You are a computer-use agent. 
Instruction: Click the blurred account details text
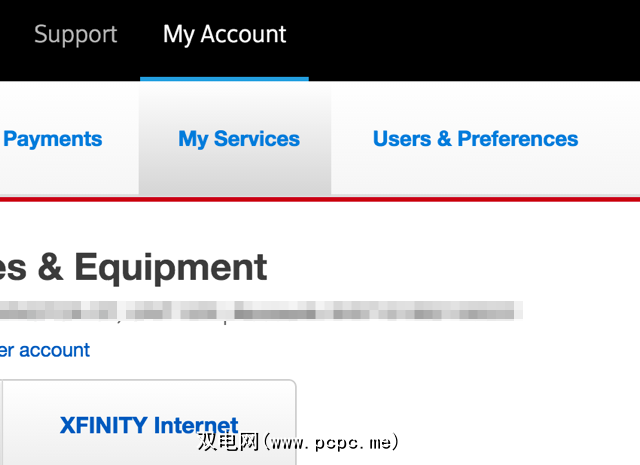pos(260,312)
